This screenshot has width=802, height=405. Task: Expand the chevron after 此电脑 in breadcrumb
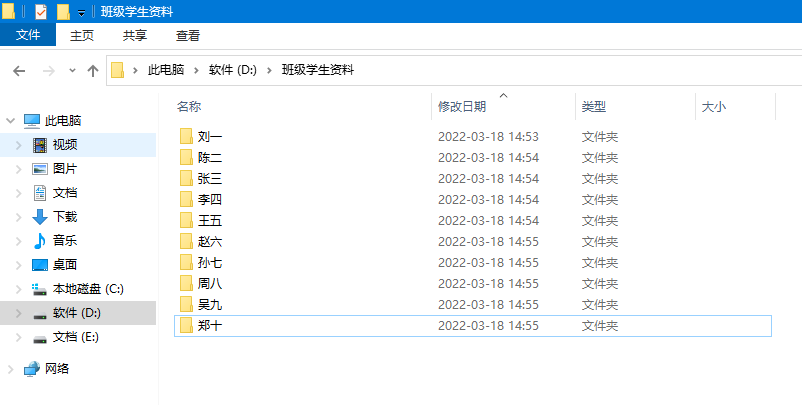tap(196, 71)
